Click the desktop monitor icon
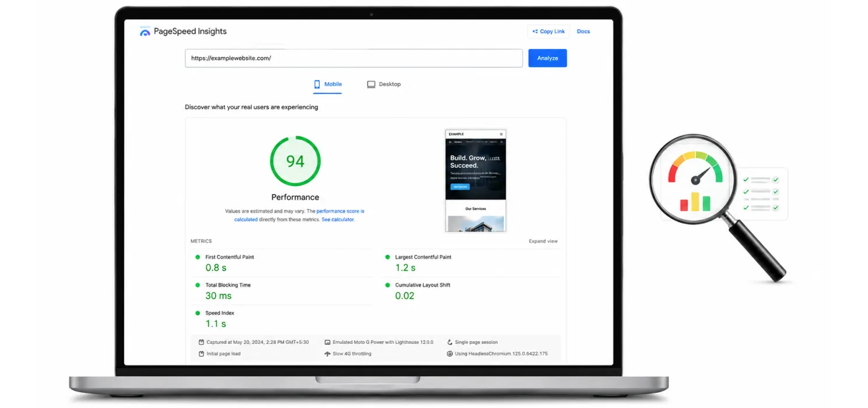This screenshot has width=868, height=408. (x=371, y=85)
